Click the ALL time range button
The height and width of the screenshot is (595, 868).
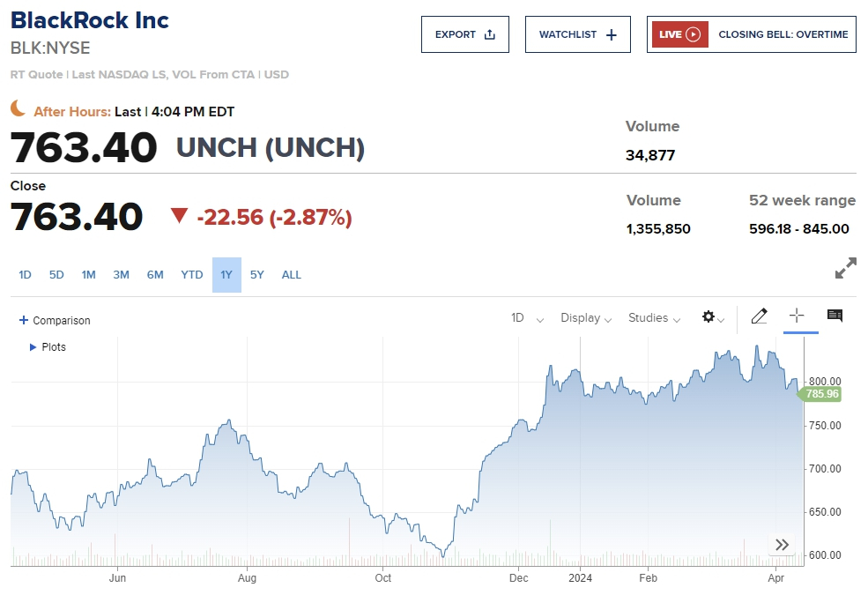tap(292, 275)
